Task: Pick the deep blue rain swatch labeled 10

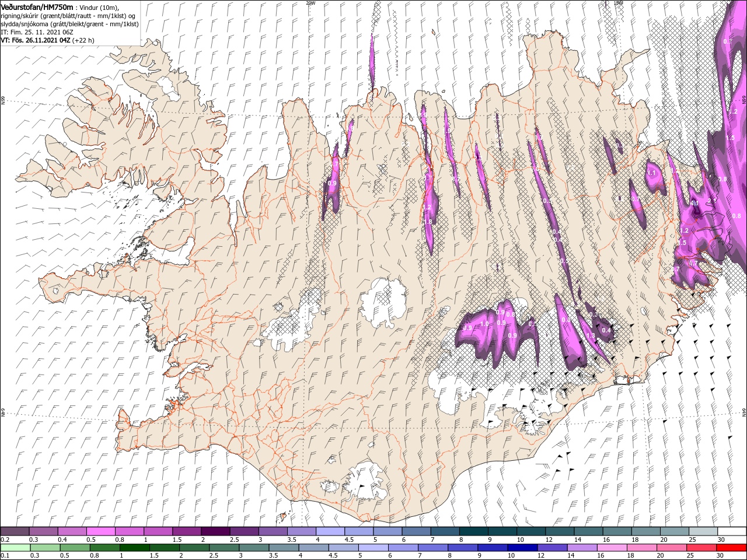Action: (x=523, y=548)
